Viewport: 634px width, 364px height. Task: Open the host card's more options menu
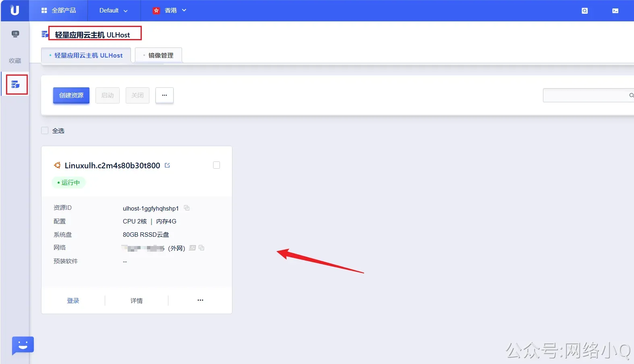[200, 300]
